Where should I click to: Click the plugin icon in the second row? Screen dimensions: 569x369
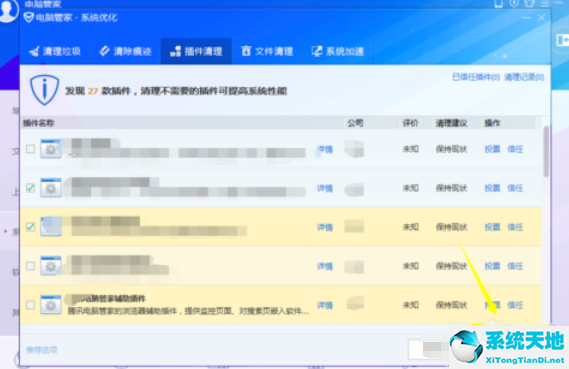51,188
